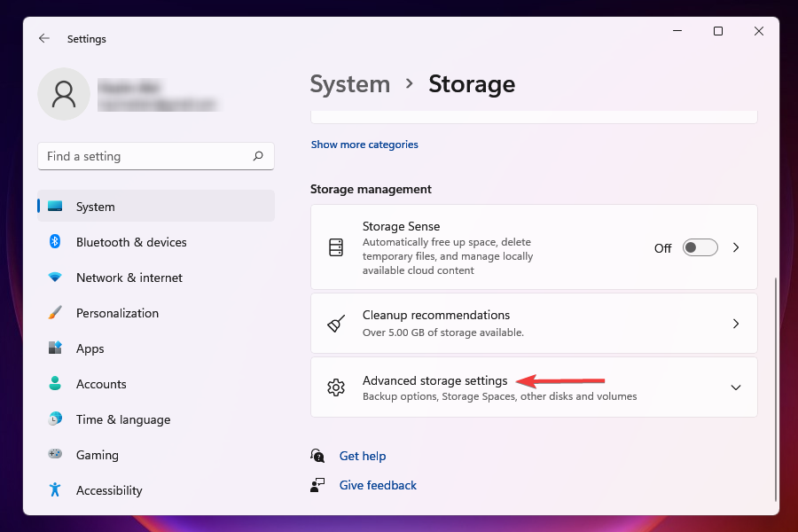Select System in the sidebar

coord(156,207)
